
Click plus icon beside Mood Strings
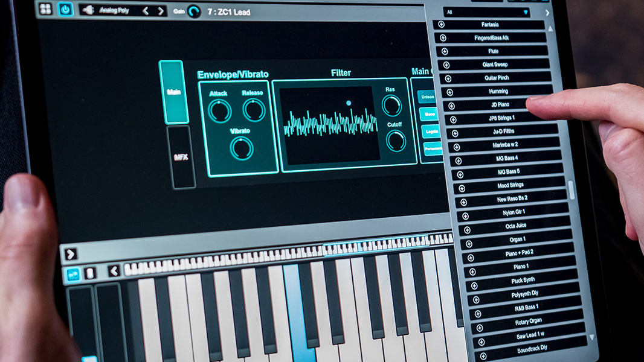pyautogui.click(x=462, y=188)
